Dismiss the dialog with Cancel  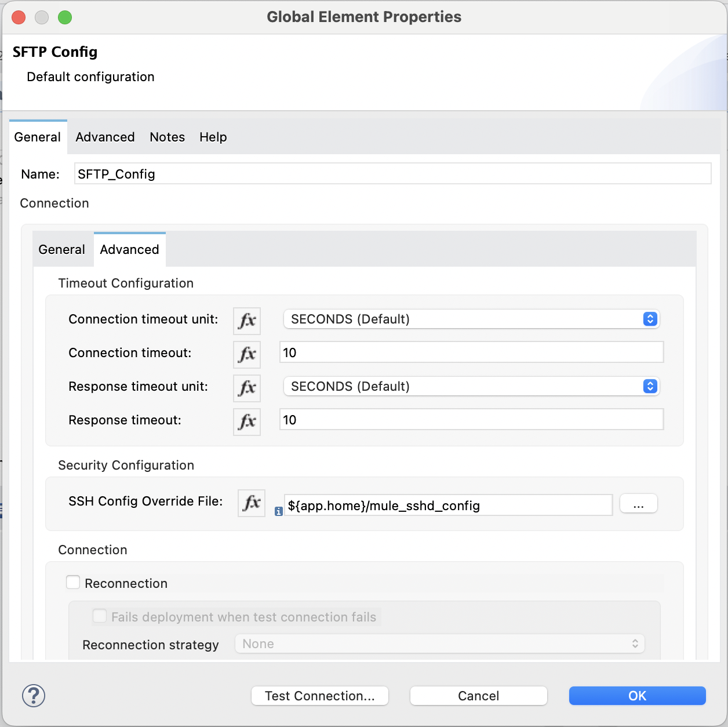[x=478, y=696]
